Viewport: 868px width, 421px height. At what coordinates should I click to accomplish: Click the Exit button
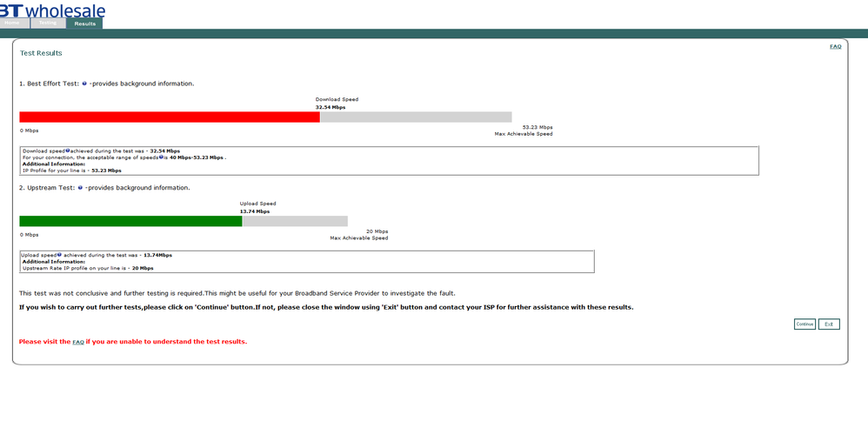point(829,324)
